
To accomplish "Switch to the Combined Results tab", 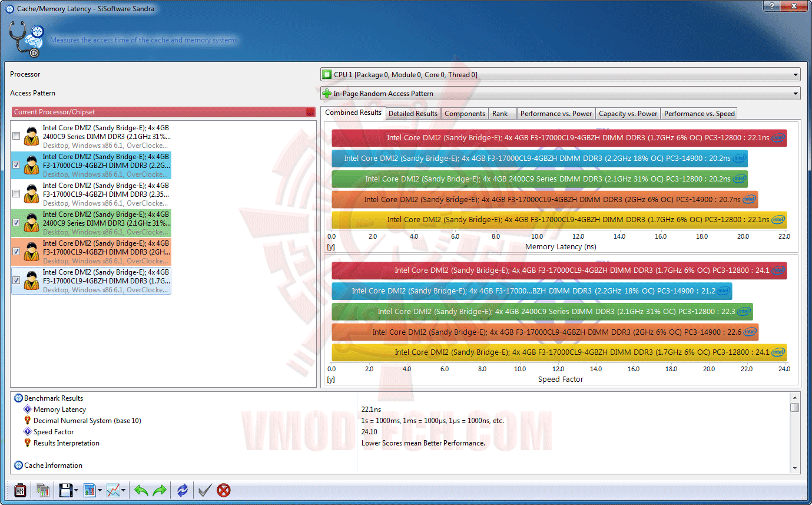I will point(353,113).
